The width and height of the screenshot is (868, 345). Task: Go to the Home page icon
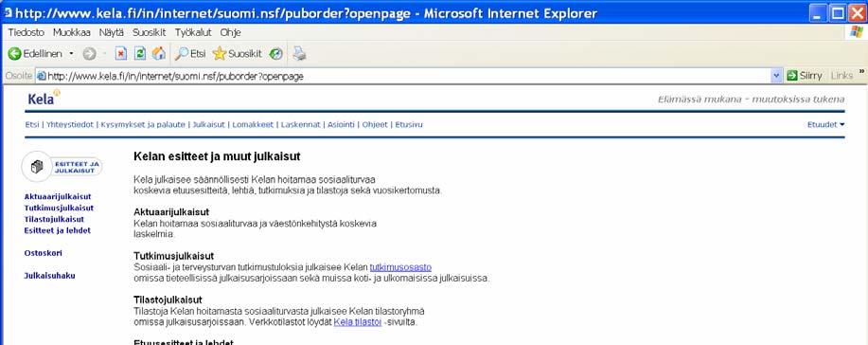click(x=159, y=53)
